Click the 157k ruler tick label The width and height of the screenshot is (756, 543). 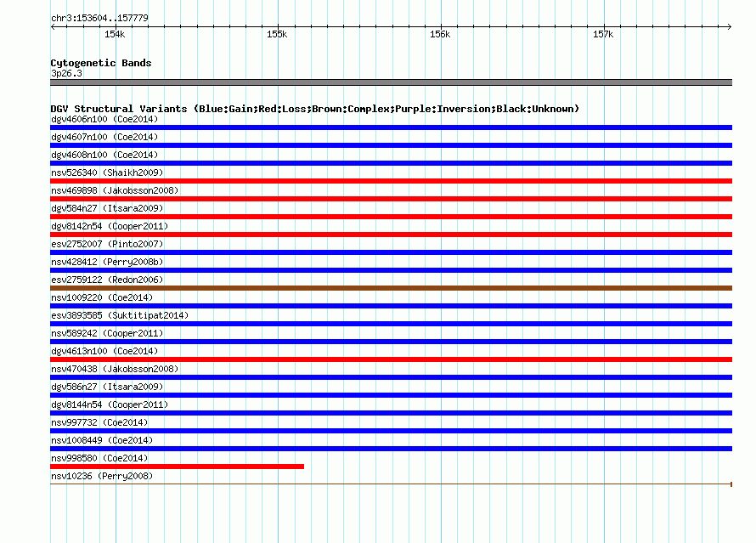tap(603, 34)
